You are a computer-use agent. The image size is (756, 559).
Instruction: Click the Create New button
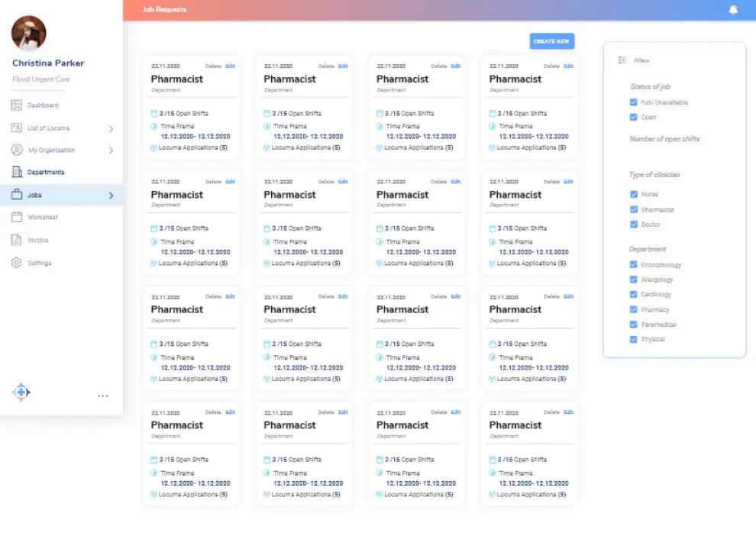[551, 41]
